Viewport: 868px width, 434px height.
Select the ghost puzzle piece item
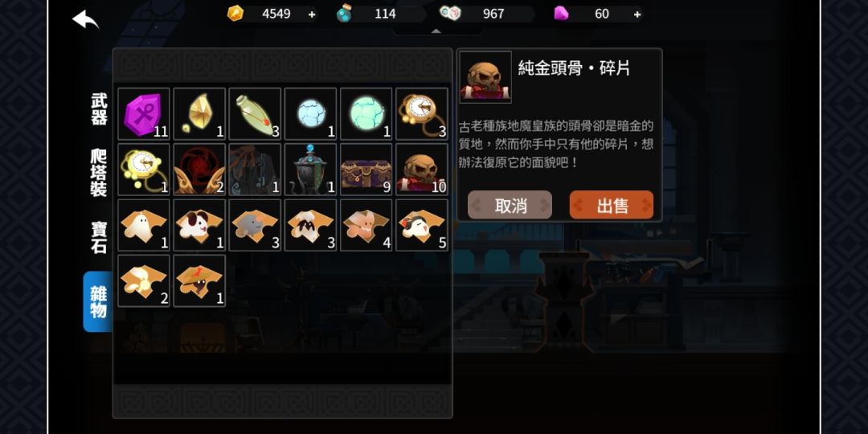pos(144,225)
